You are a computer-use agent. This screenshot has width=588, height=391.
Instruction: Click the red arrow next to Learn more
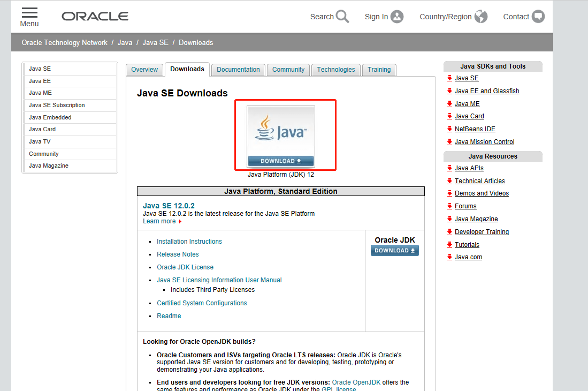[180, 221]
